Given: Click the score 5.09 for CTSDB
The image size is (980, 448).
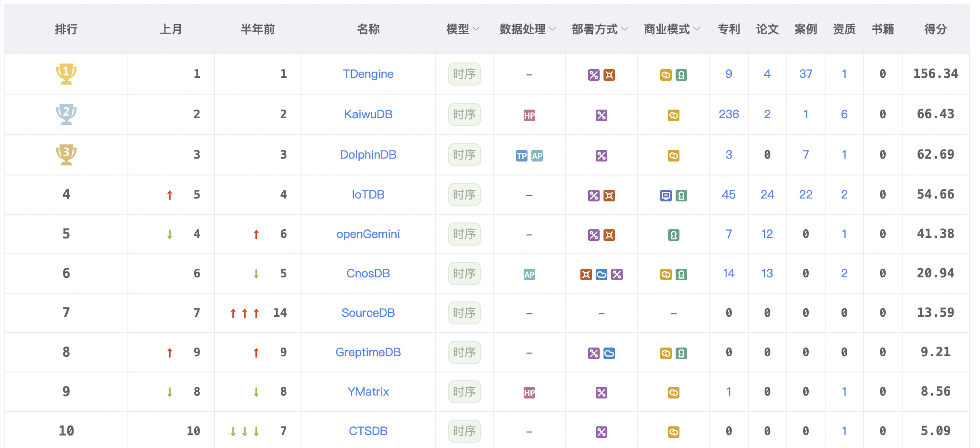Looking at the screenshot, I should 936,431.
